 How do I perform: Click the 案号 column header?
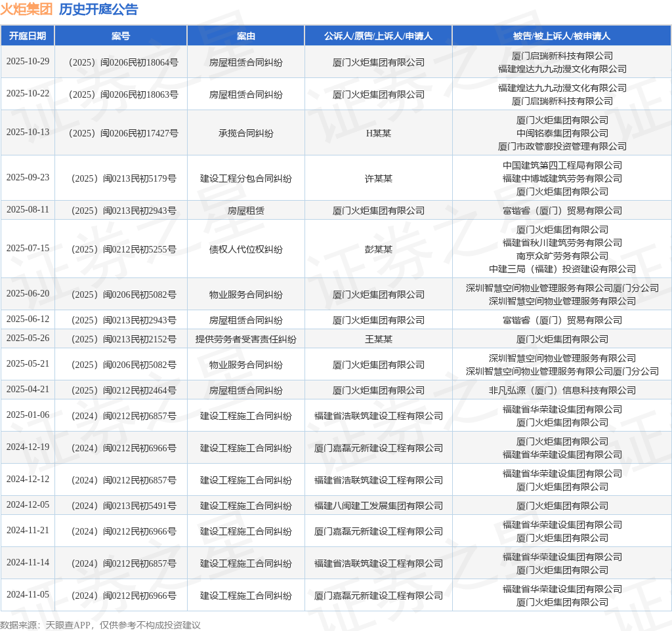point(121,36)
